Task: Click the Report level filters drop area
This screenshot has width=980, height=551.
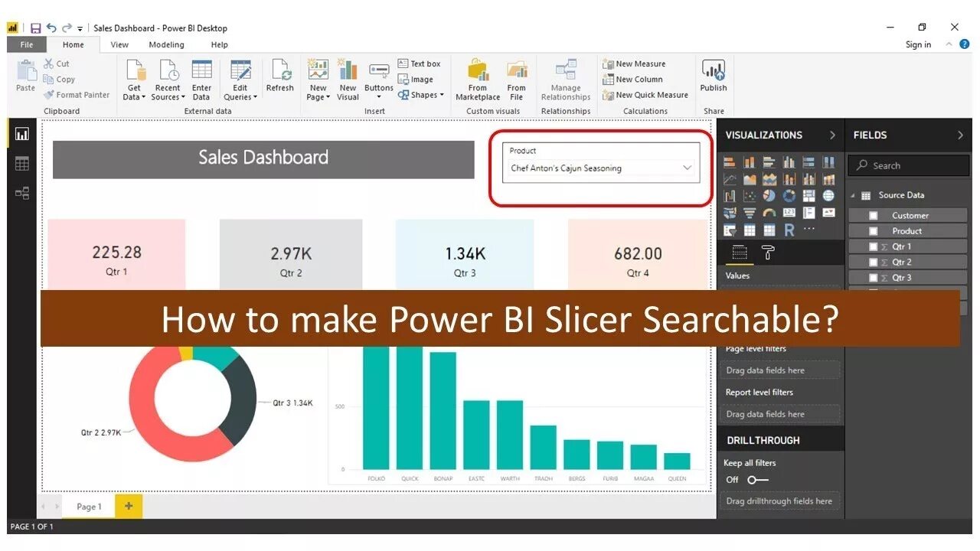Action: [781, 414]
